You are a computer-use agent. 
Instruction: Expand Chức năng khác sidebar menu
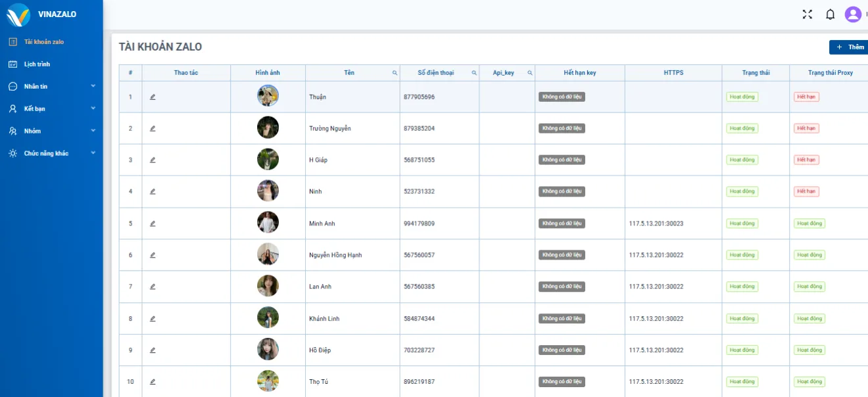(51, 153)
